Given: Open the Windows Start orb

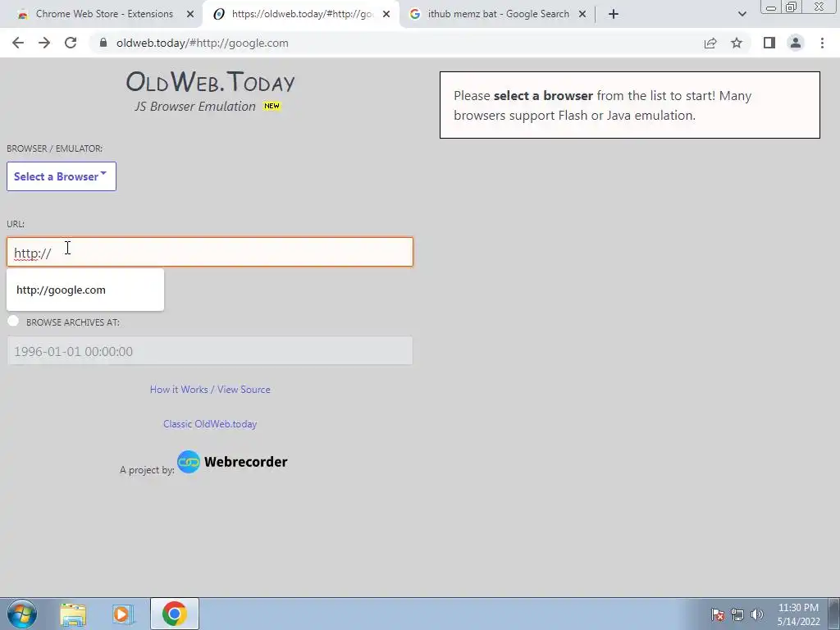Looking at the screenshot, I should tap(22, 614).
